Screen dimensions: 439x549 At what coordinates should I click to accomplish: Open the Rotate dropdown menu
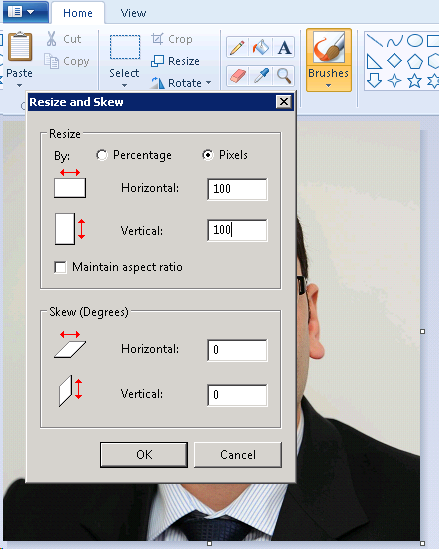tap(209, 83)
